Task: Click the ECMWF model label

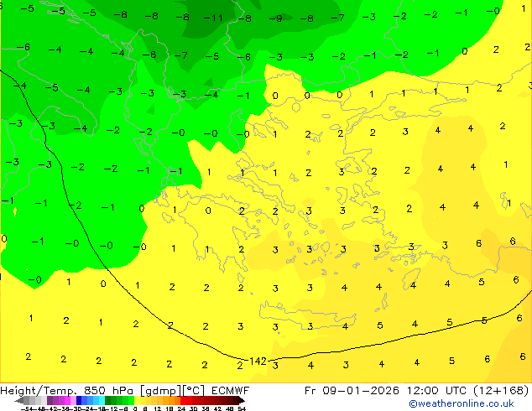Action: pos(231,391)
